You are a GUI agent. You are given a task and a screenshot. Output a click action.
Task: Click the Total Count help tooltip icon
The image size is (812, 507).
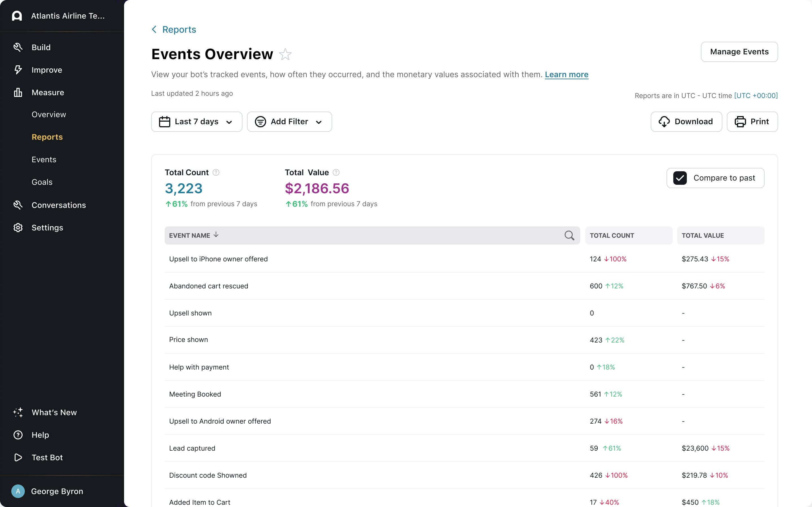(216, 172)
